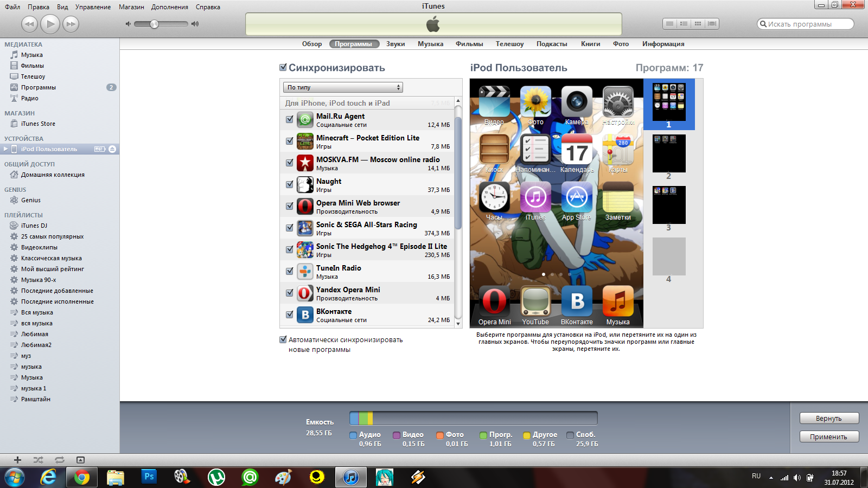Click the capacity usage bar

pyautogui.click(x=473, y=418)
